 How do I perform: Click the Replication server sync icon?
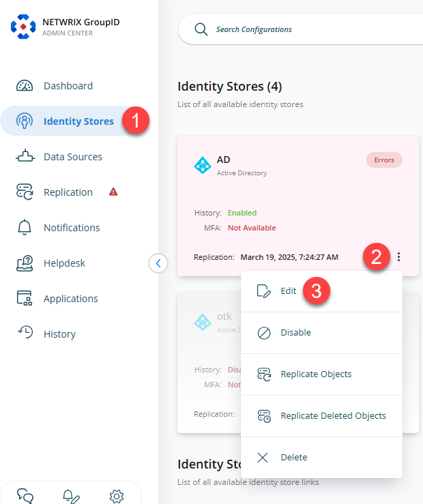point(25,192)
